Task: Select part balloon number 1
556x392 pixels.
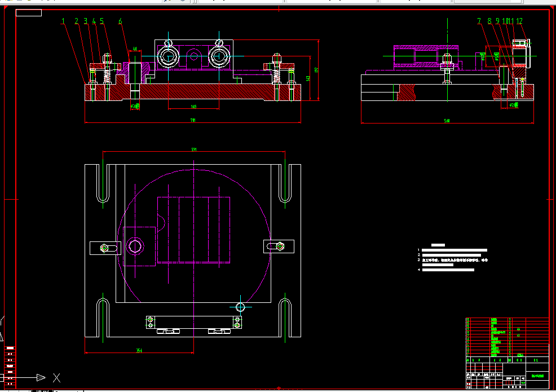Action: click(63, 21)
